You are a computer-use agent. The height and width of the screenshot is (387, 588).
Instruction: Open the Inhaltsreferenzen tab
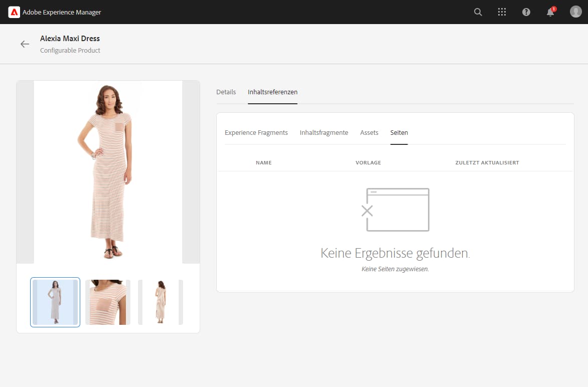272,92
